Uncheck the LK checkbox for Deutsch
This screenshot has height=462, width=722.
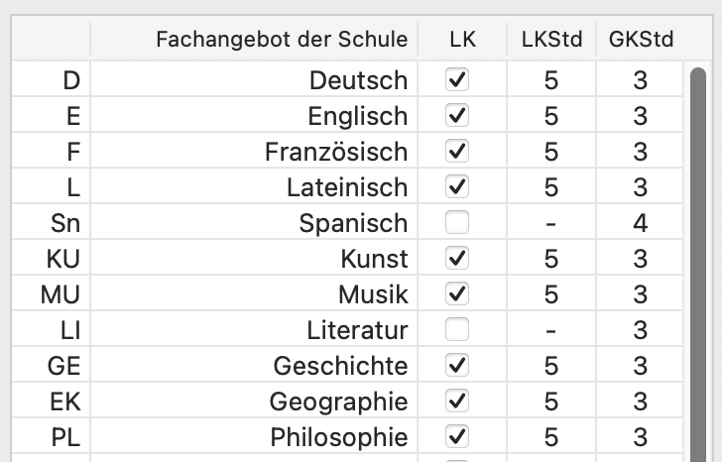[x=455, y=80]
